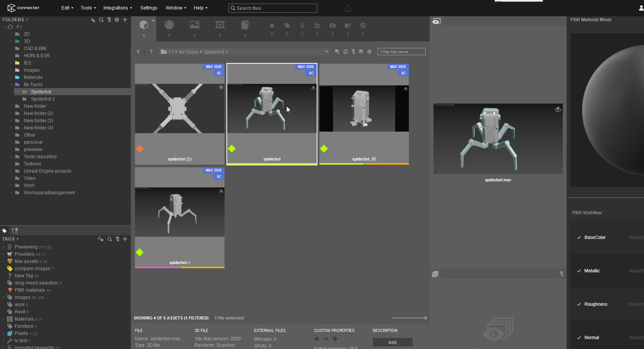
Task: Click My Tasks in the breadcrumb path
Action: tap(188, 52)
